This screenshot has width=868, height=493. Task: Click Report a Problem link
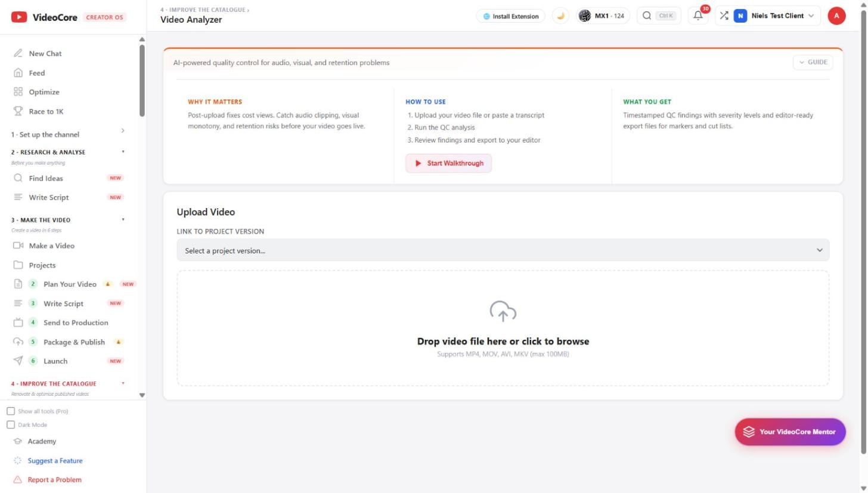[x=54, y=479]
